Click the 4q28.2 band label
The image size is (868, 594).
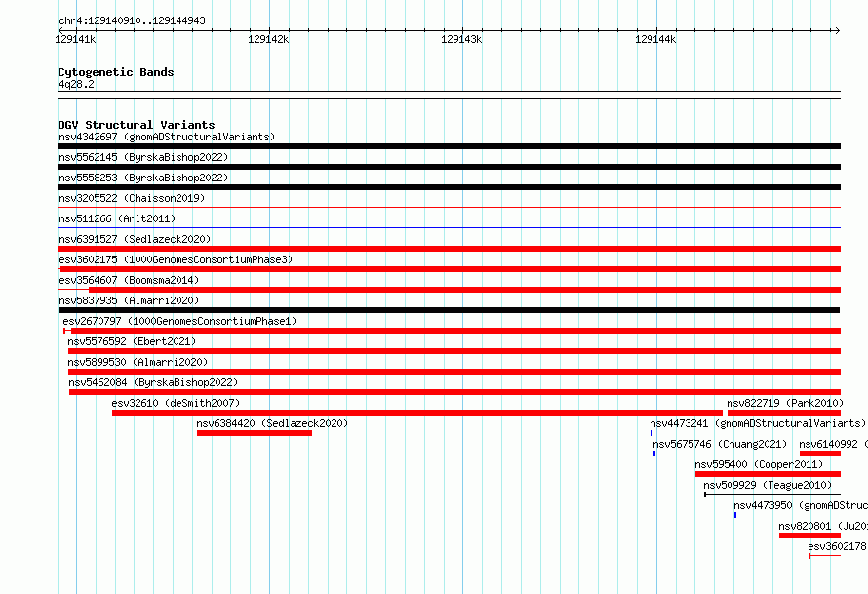(x=76, y=84)
